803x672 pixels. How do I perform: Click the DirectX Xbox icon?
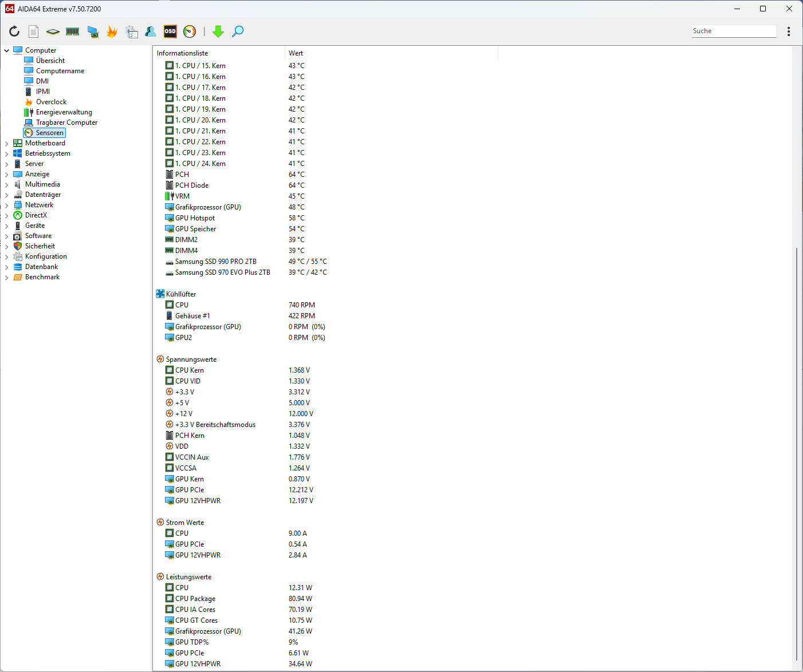pyautogui.click(x=18, y=215)
